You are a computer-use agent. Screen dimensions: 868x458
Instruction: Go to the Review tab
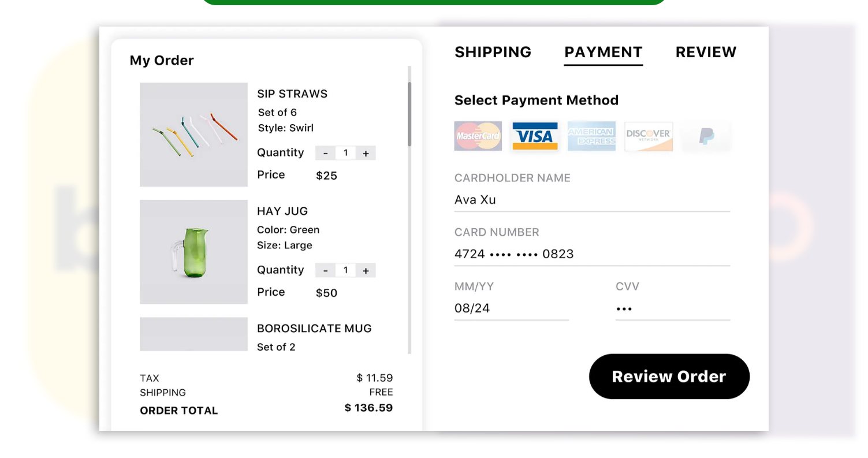click(706, 52)
